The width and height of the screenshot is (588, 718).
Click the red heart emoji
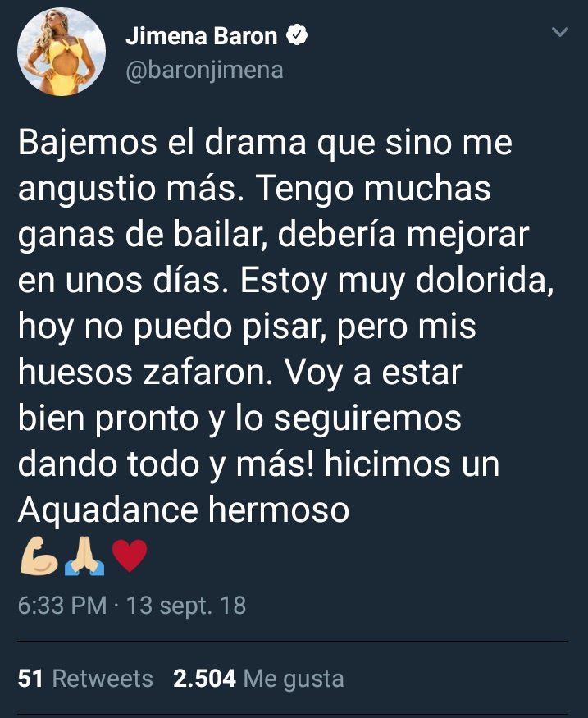tap(130, 555)
